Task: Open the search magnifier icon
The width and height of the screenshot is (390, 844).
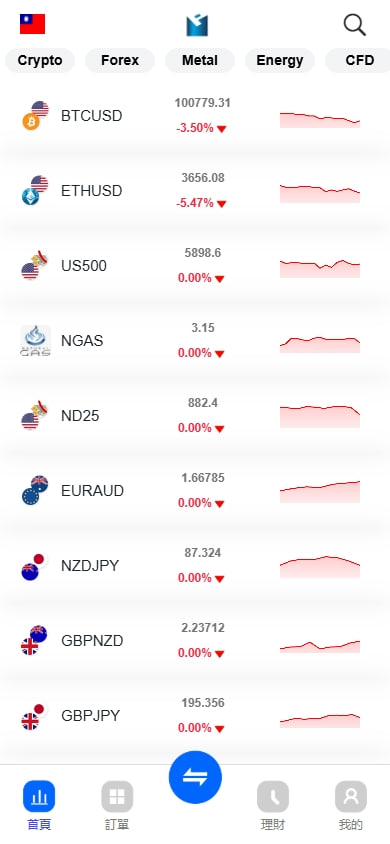Action: 354,25
